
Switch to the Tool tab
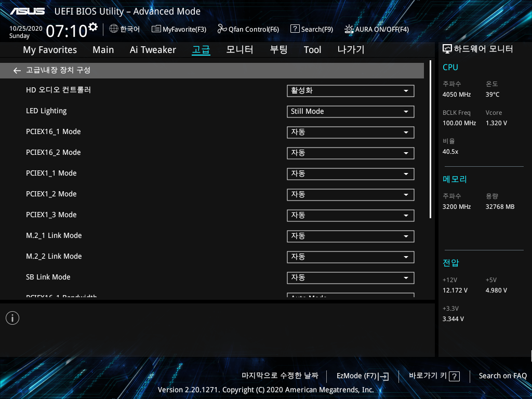click(x=312, y=50)
